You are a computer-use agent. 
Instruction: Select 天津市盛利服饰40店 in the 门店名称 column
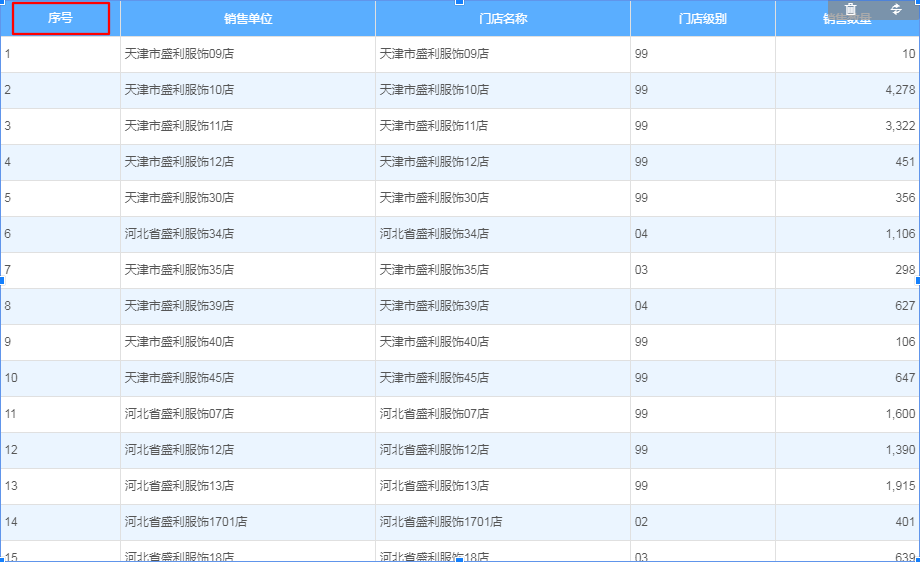point(434,341)
